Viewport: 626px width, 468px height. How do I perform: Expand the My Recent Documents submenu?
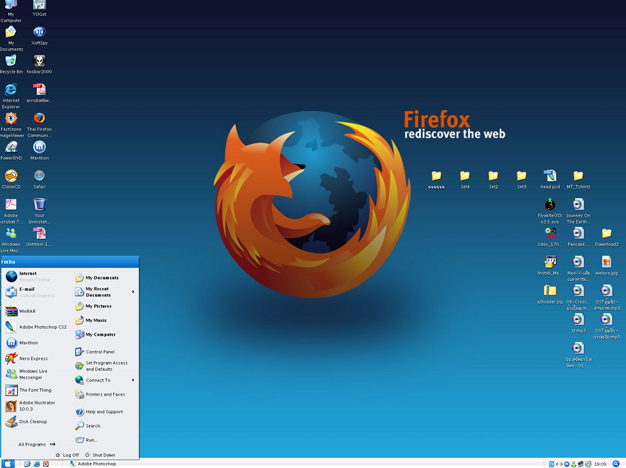(x=105, y=292)
